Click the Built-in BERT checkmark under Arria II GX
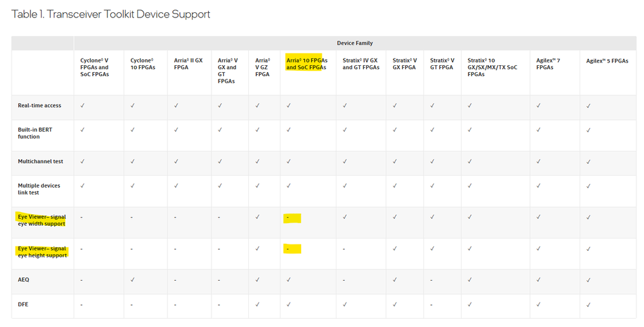Screen dimensions: 644x327 (x=176, y=130)
